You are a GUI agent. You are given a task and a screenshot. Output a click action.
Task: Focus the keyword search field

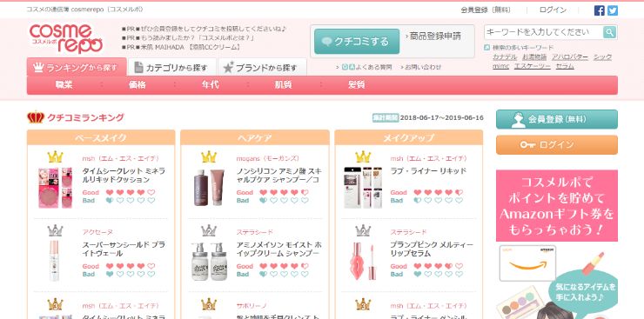tap(543, 32)
